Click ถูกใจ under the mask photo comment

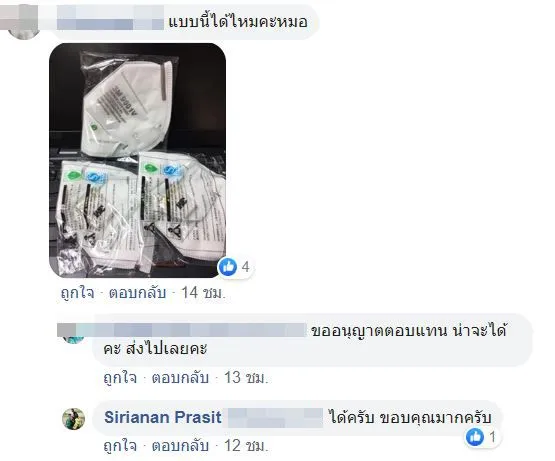78,294
